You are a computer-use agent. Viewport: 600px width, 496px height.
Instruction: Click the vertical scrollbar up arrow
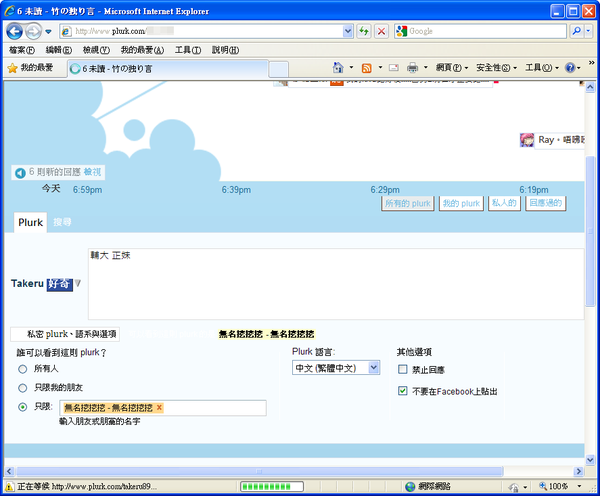pos(590,87)
